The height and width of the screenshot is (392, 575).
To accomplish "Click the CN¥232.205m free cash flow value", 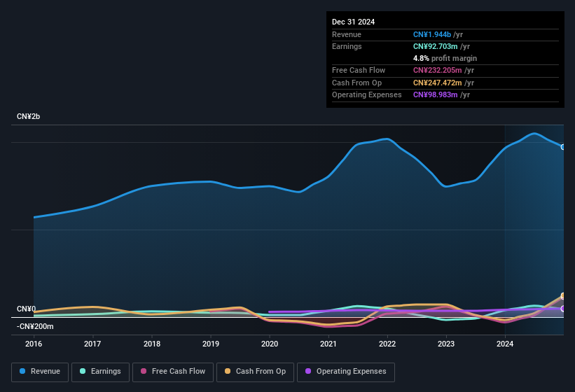I will coord(438,70).
